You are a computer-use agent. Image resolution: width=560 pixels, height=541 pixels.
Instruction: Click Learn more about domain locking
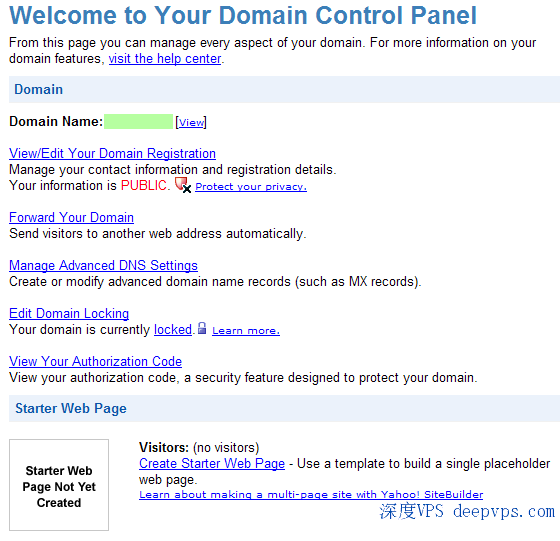pos(246,331)
